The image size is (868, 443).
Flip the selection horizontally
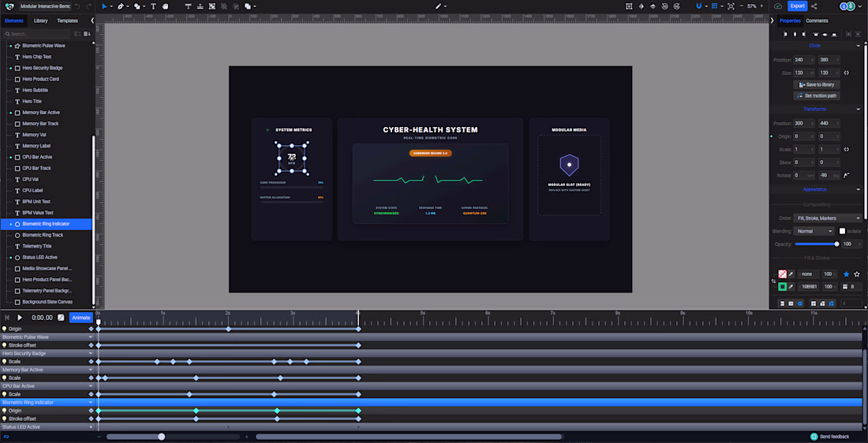click(641, 6)
